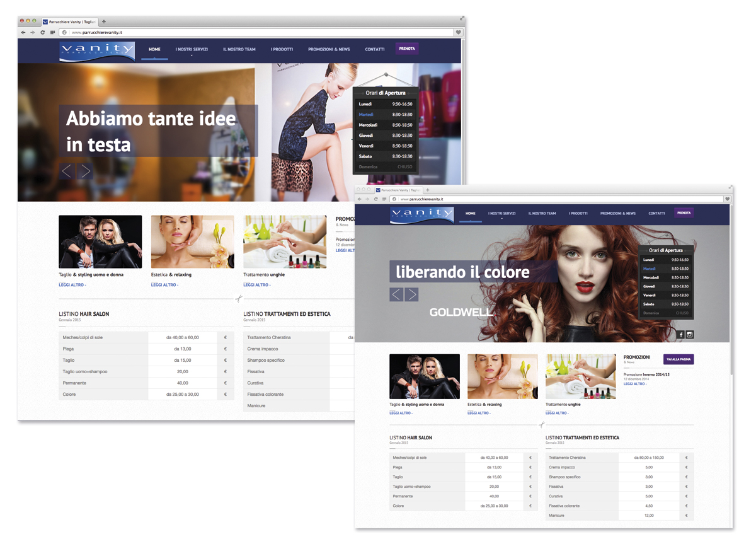The image size is (756, 544).
Task: Go forward in the rear browser window
Action: coord(33,32)
